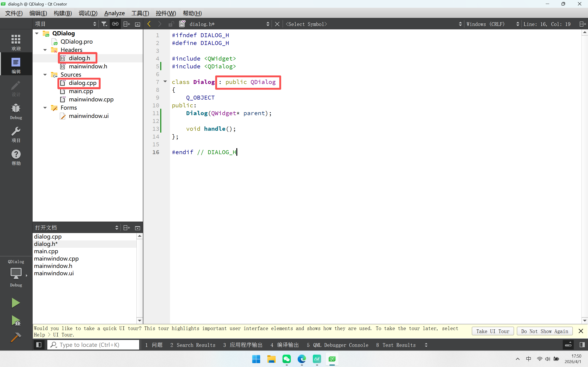Viewport: 588px width, 367px height.
Task: Click the green Run button
Action: [x=16, y=303]
